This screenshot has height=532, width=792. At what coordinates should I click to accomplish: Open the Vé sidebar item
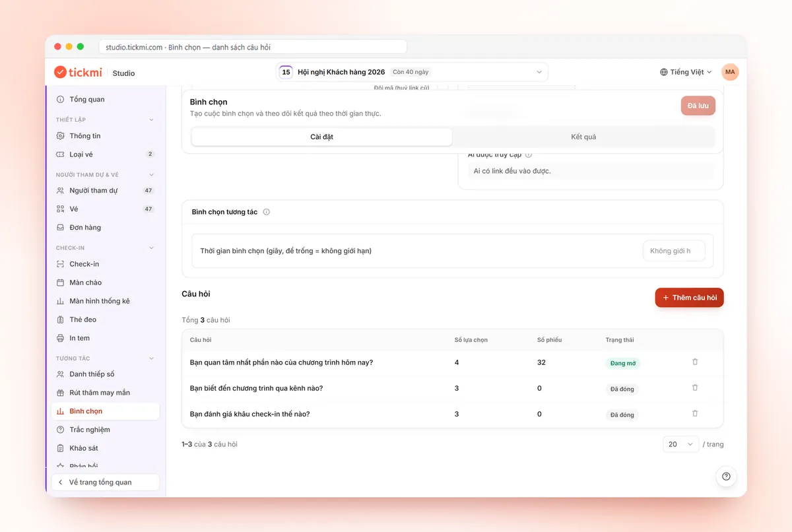click(x=106, y=209)
